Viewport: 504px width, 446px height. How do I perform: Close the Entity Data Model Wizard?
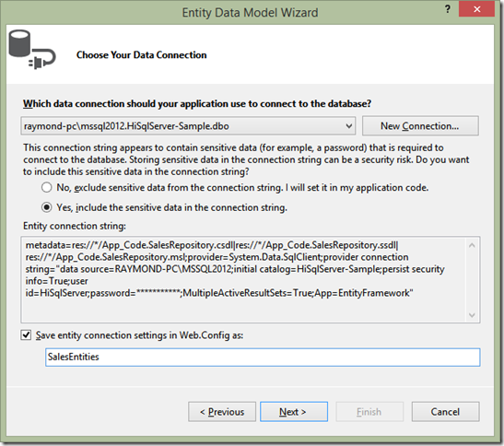[x=476, y=9]
